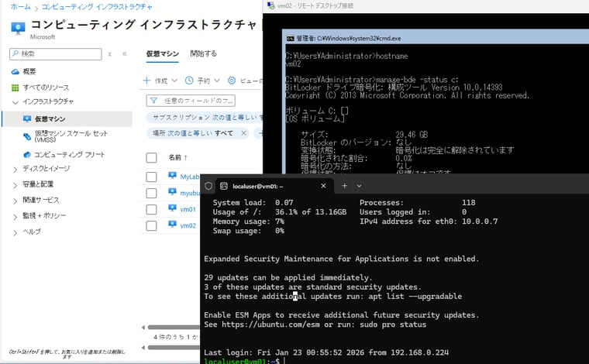This screenshot has width=589, height=364.
Task: Open the ホーム breadcrumb link
Action: (x=21, y=6)
